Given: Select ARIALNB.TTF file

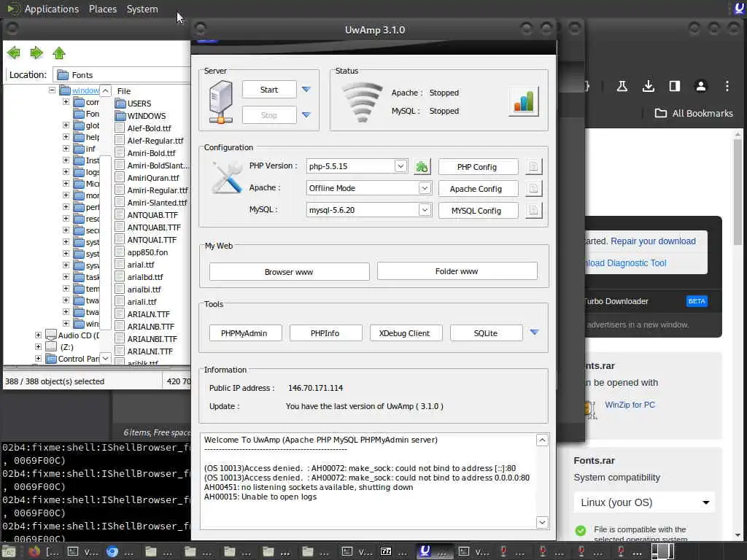Looking at the screenshot, I should [x=145, y=326].
